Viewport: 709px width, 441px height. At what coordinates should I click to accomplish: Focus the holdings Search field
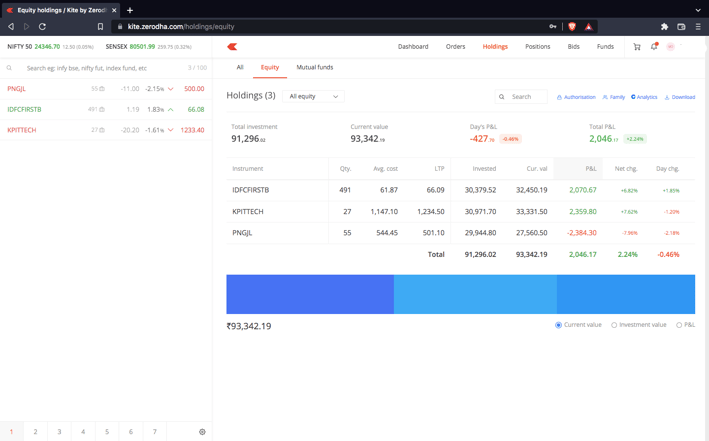[x=521, y=97]
